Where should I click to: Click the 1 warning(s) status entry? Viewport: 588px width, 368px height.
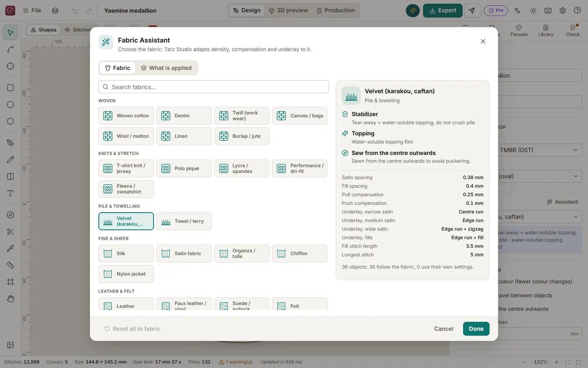[x=236, y=362]
